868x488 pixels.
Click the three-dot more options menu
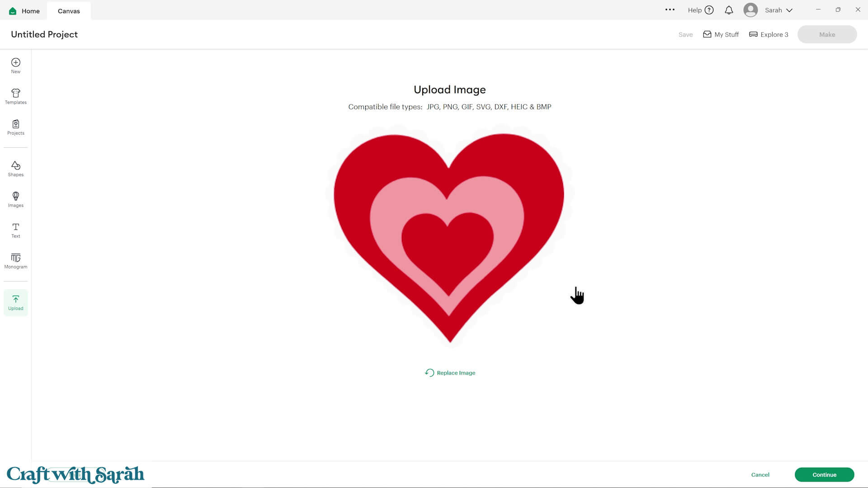(670, 9)
